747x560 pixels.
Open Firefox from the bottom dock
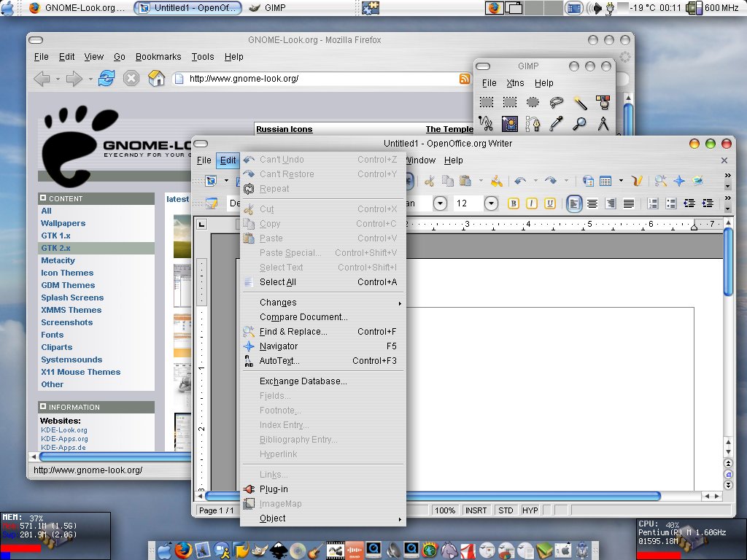tap(183, 551)
